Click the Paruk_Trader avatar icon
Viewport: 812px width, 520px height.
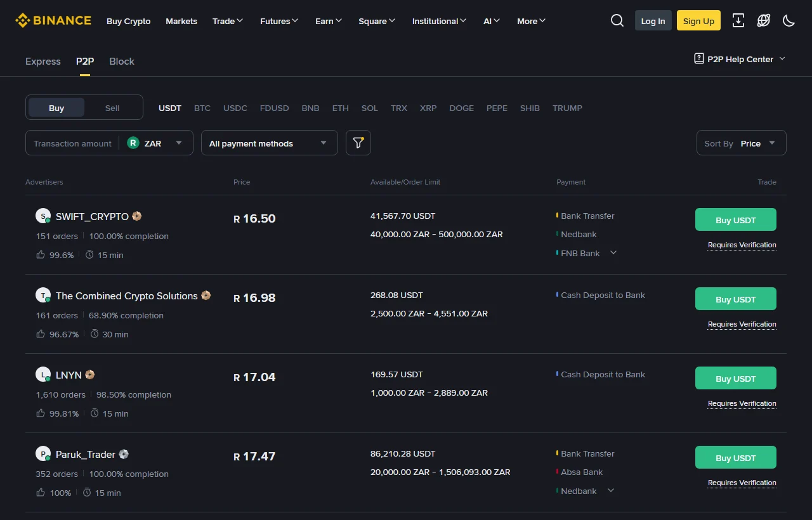click(x=43, y=454)
